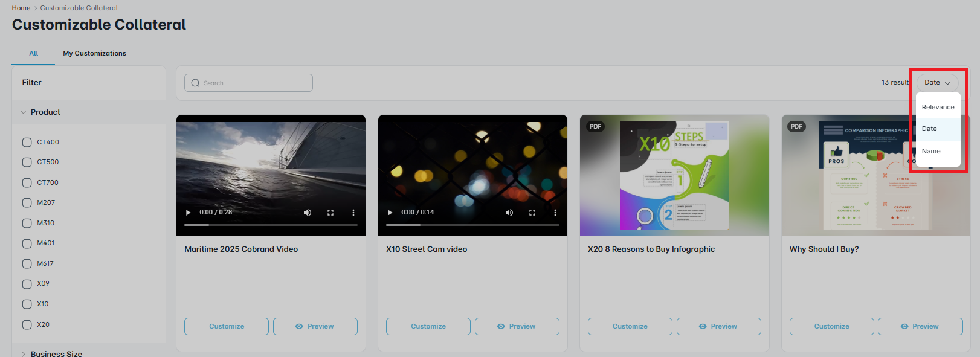
Task: Open the Date sort dropdown
Action: 937,83
